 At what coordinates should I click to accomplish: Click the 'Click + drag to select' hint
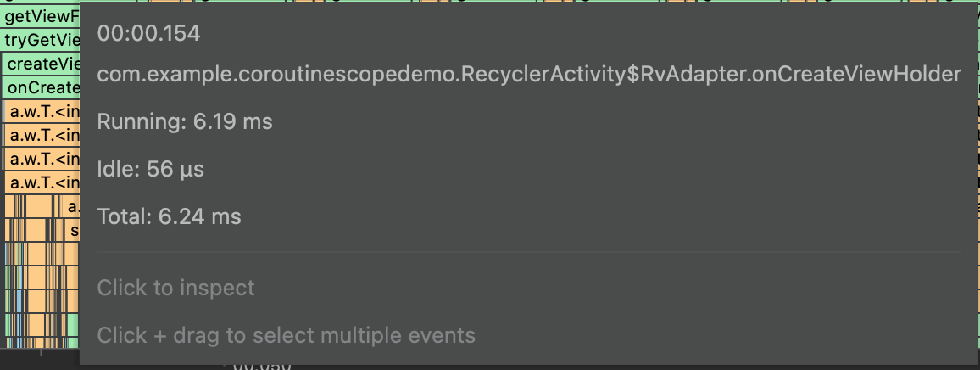coord(287,335)
